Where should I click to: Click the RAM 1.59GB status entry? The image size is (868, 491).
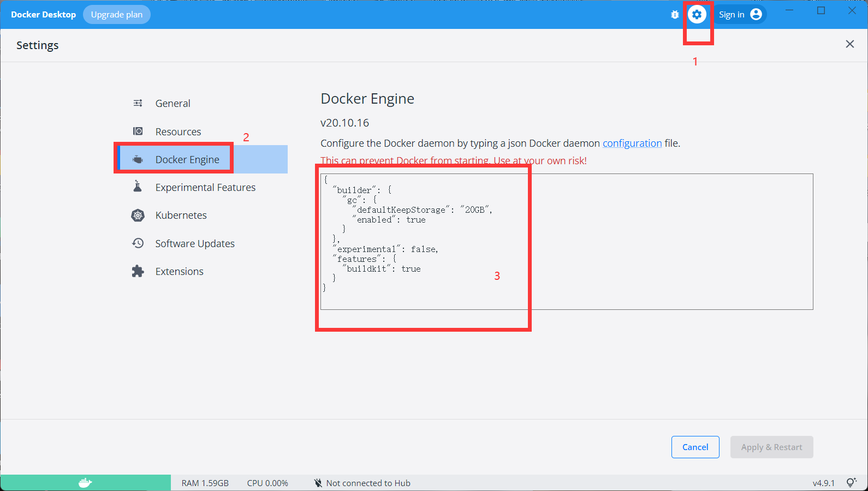tap(205, 483)
